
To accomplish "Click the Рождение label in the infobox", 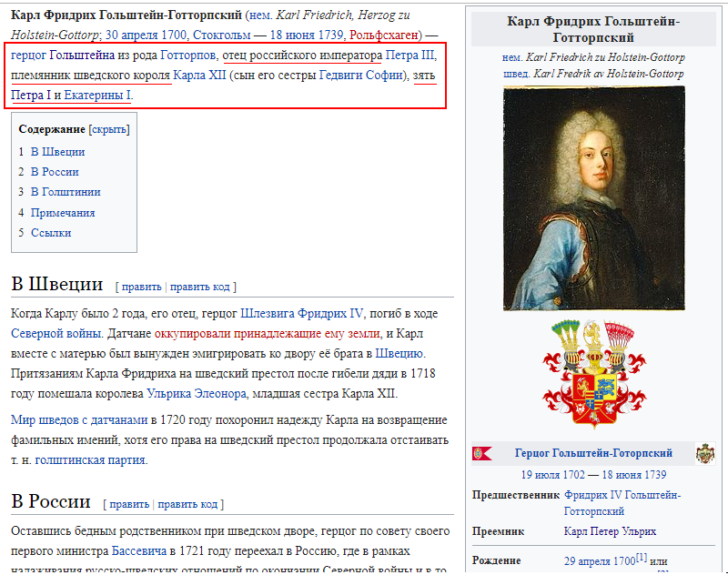I will pyautogui.click(x=496, y=560).
